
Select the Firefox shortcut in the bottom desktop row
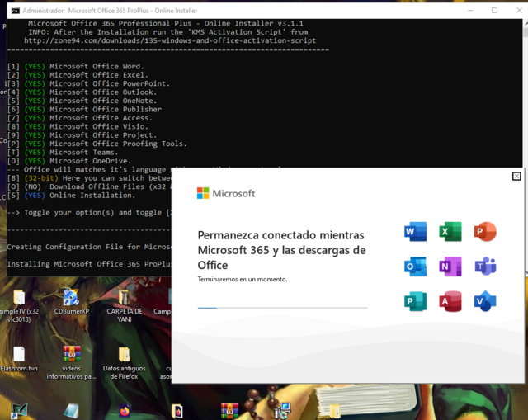125,411
